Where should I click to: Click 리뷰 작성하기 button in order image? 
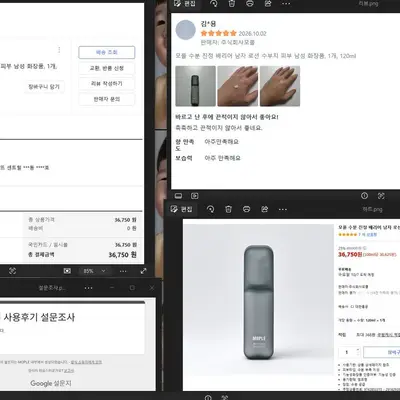point(107,84)
